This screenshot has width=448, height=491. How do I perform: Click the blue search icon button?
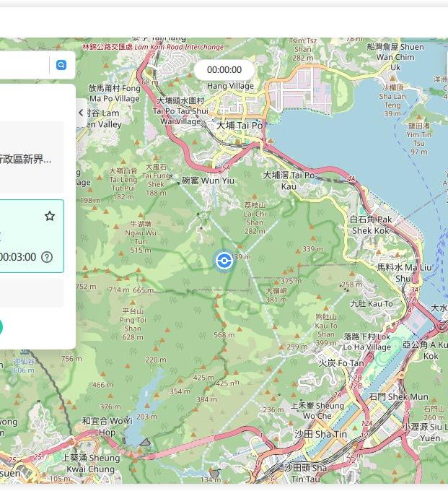[x=61, y=65]
